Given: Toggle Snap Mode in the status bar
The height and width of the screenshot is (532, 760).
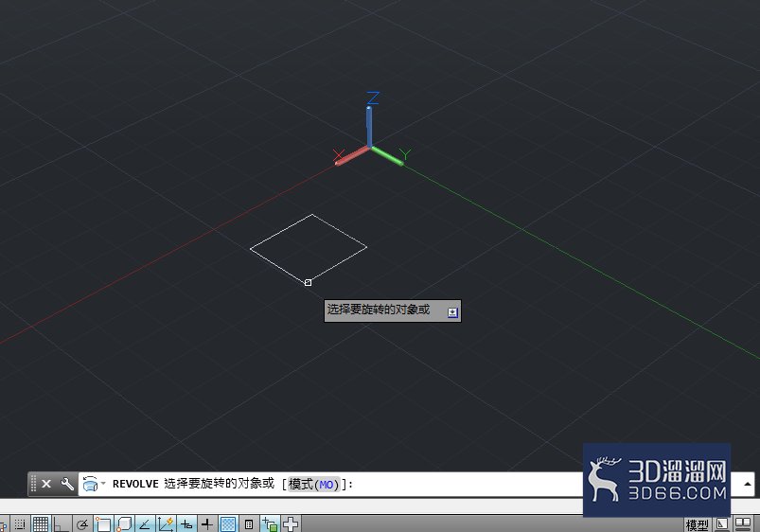Looking at the screenshot, I should tap(20, 524).
